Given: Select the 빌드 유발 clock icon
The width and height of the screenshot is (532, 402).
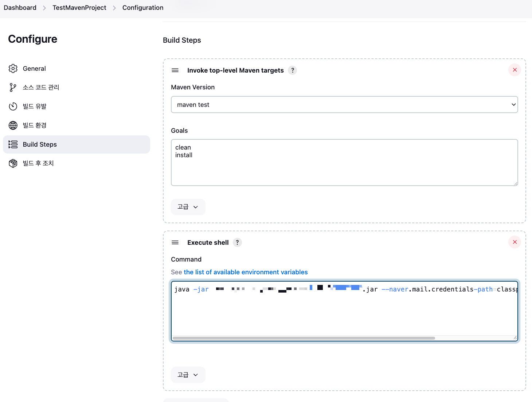Looking at the screenshot, I should pos(13,106).
